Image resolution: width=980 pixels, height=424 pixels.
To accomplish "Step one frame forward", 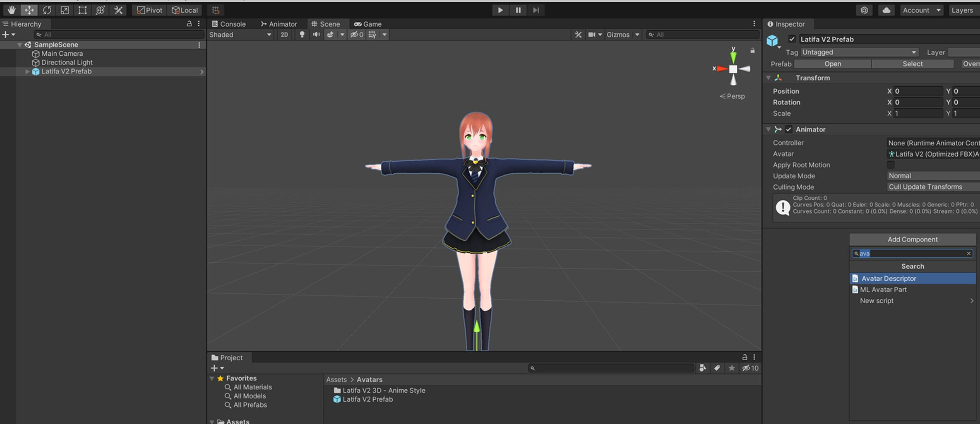I will (536, 10).
